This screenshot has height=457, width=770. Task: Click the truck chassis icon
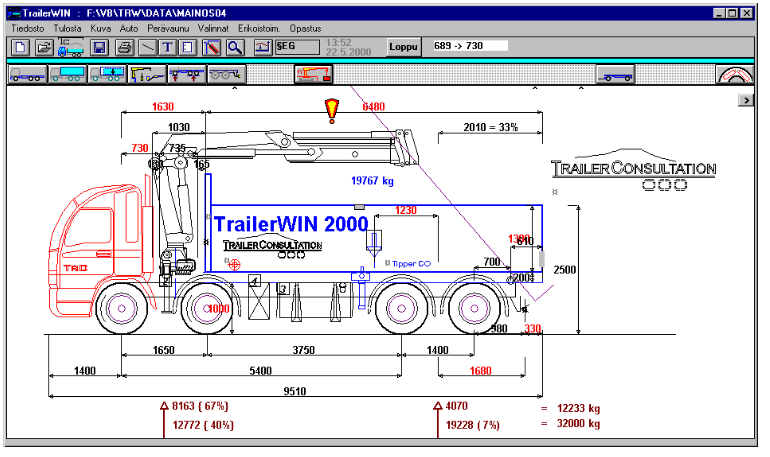26,74
